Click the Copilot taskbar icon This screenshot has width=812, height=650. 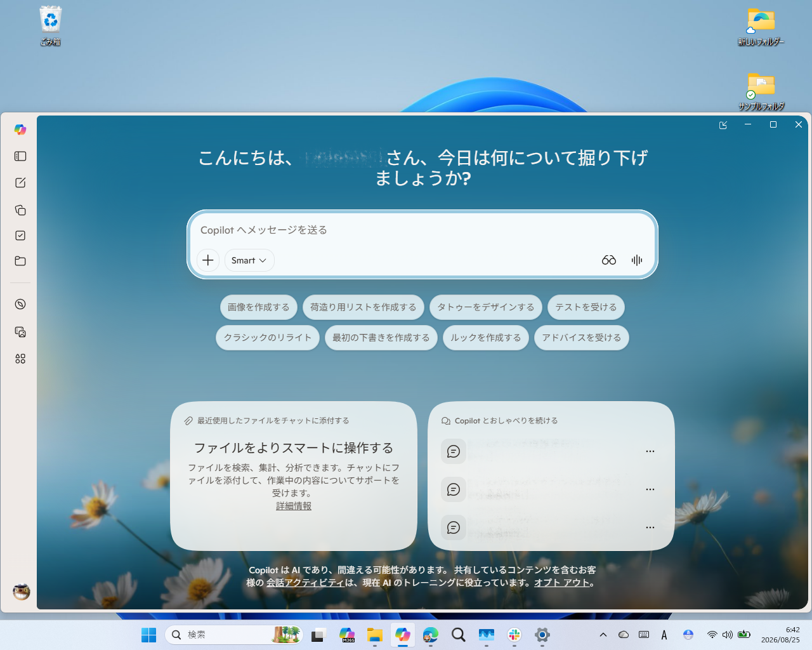[403, 635]
